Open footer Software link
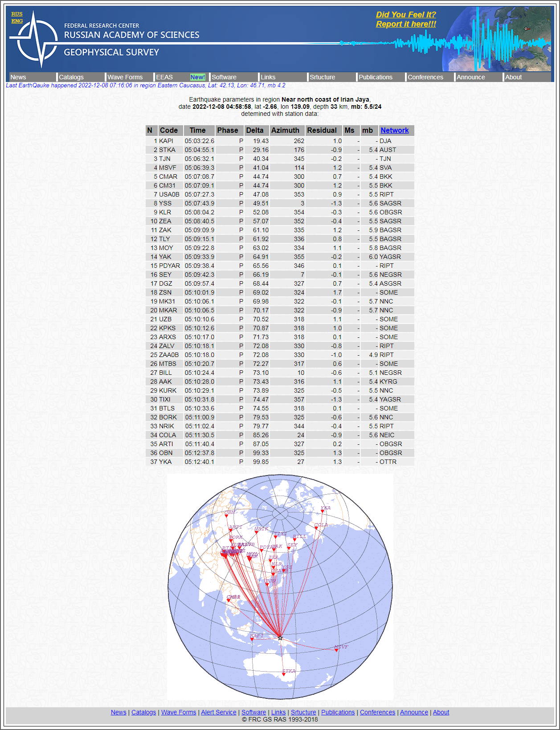This screenshot has height=730, width=560. point(254,712)
